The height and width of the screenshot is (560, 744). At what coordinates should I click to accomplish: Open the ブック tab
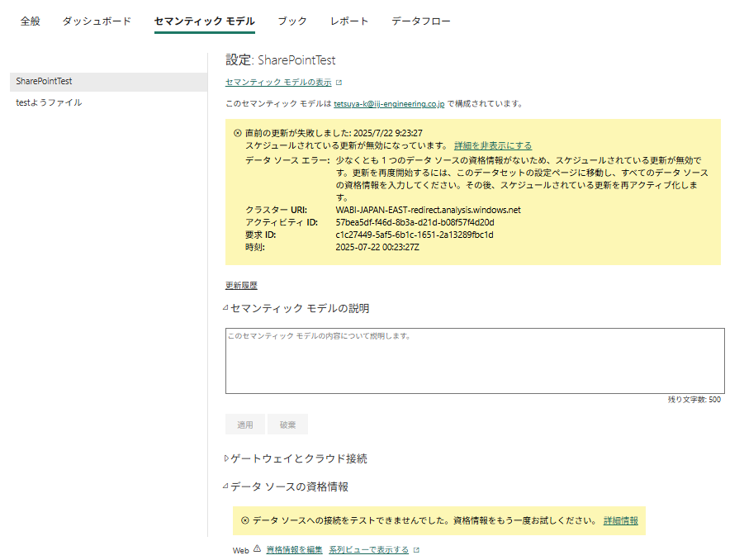click(292, 21)
